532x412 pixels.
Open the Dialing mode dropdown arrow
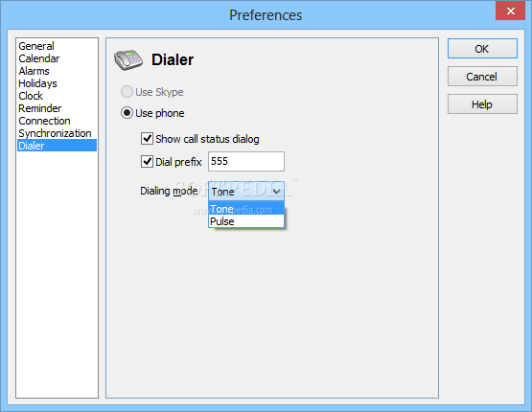276,192
